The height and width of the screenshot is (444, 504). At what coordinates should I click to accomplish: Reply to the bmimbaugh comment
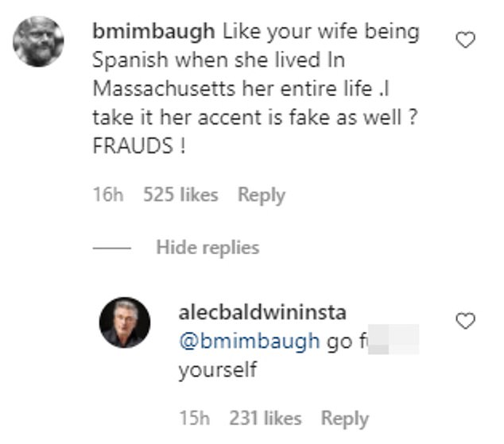[x=262, y=195]
